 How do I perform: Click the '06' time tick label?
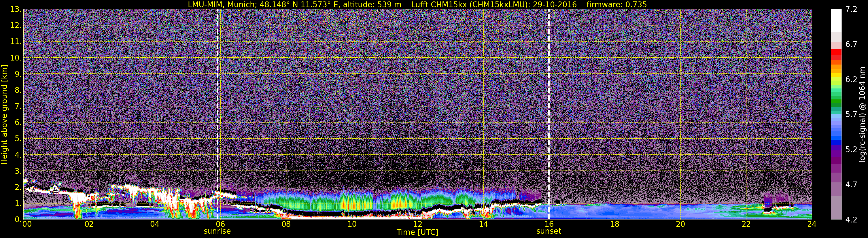220,224
